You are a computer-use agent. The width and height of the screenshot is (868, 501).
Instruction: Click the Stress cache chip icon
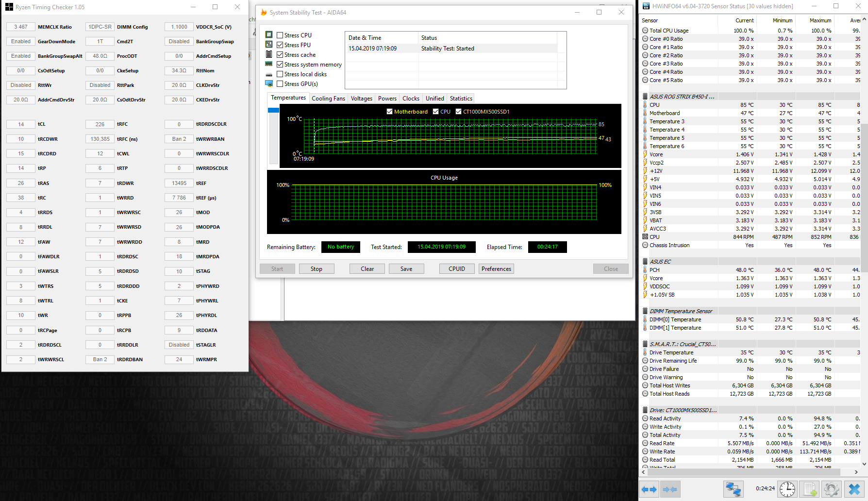click(269, 54)
